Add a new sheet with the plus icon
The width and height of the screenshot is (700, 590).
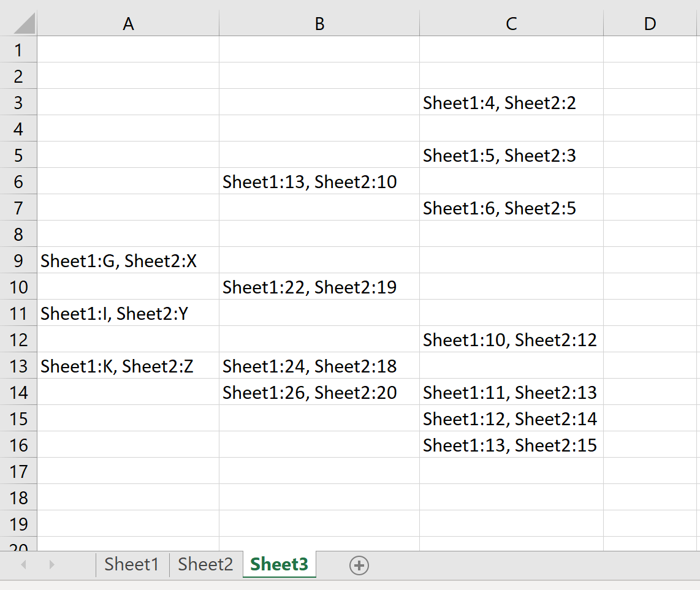coord(359,565)
